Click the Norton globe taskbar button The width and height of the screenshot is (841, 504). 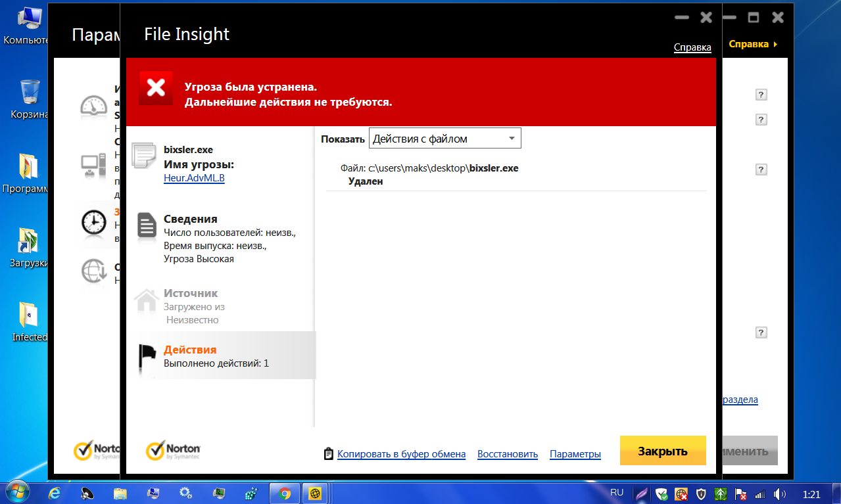pyautogui.click(x=316, y=493)
